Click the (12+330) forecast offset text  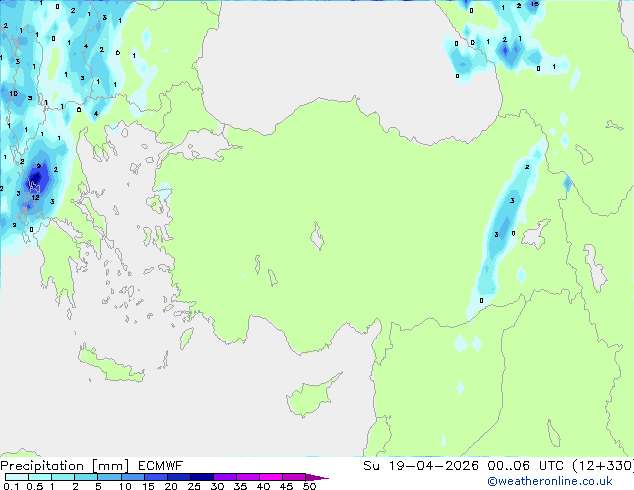tap(603, 466)
